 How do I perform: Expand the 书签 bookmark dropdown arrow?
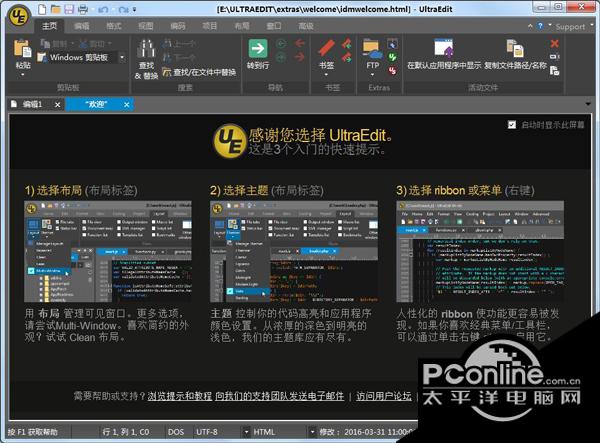(x=326, y=75)
